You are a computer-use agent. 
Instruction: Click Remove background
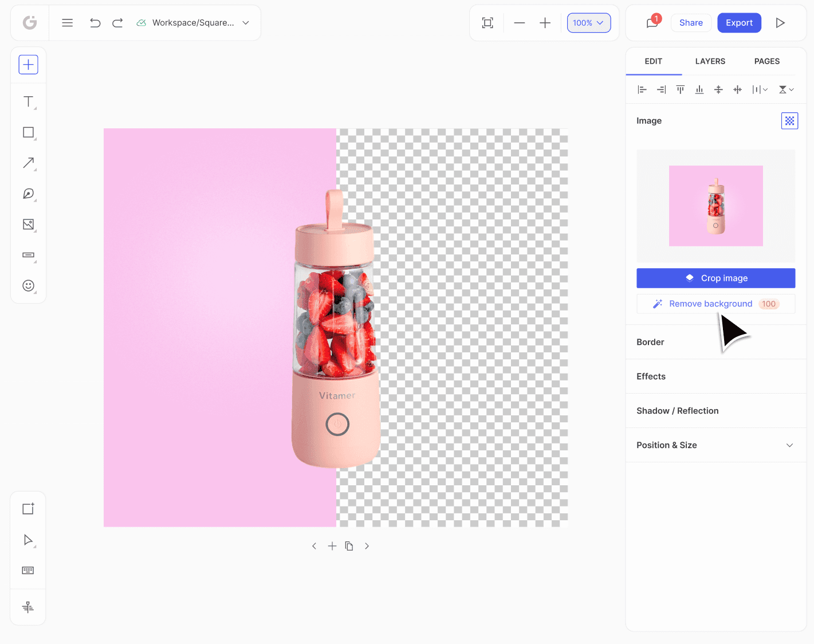pos(710,304)
